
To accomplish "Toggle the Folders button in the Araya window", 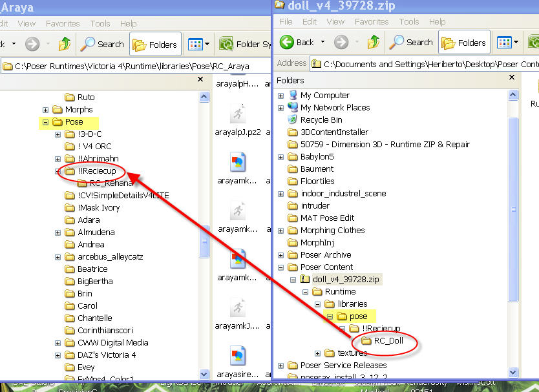I will tap(155, 44).
